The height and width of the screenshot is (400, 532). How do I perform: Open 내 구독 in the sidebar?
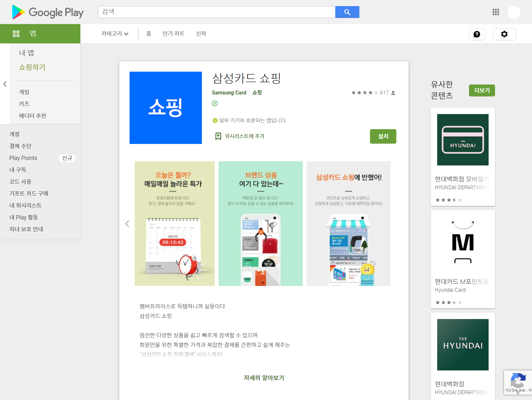coord(18,170)
